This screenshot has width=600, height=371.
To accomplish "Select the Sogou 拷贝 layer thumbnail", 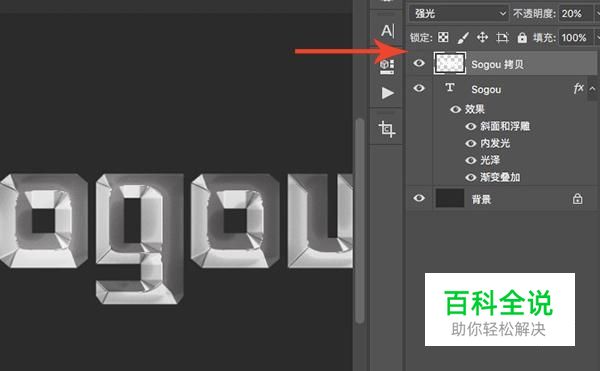I will point(450,63).
